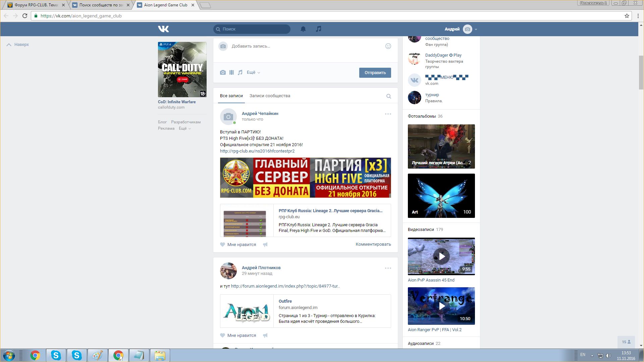
Task: Share Чепайкин's post via megaphone icon
Action: coord(265,245)
